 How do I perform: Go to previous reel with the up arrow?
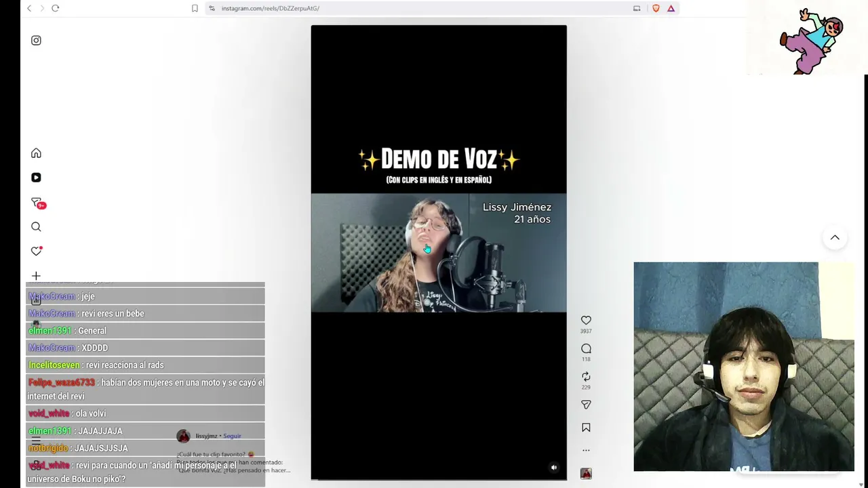point(835,237)
